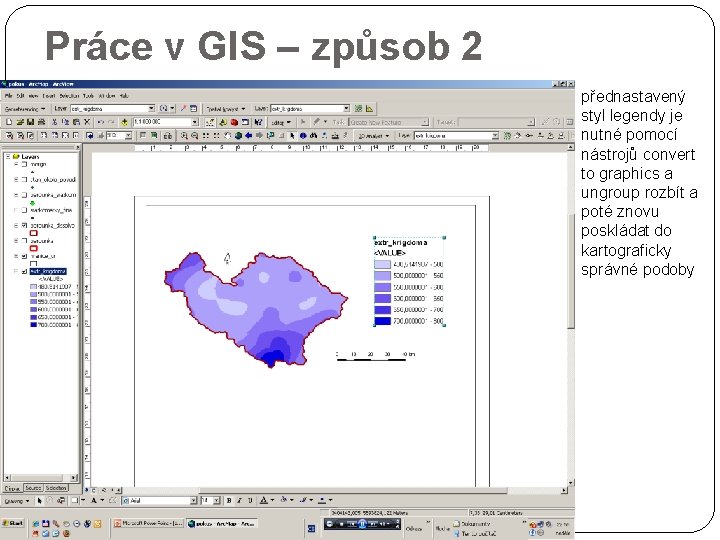Click table of contents horizontal scrollbar right arrow

point(74,478)
